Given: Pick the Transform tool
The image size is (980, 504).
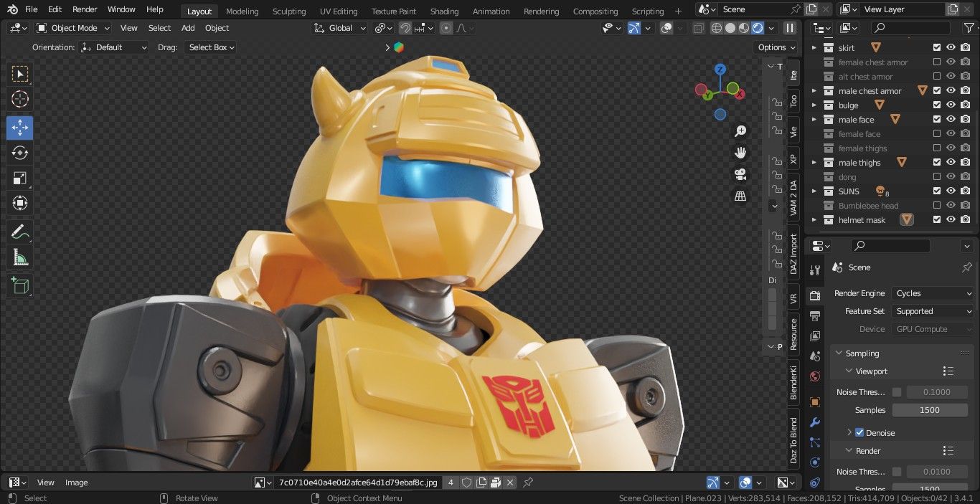Looking at the screenshot, I should [20, 203].
